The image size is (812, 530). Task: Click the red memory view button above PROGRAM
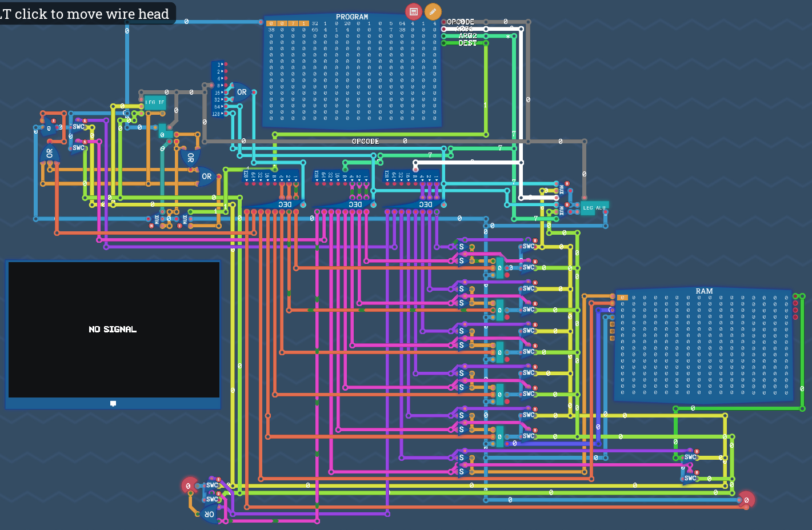tap(413, 11)
